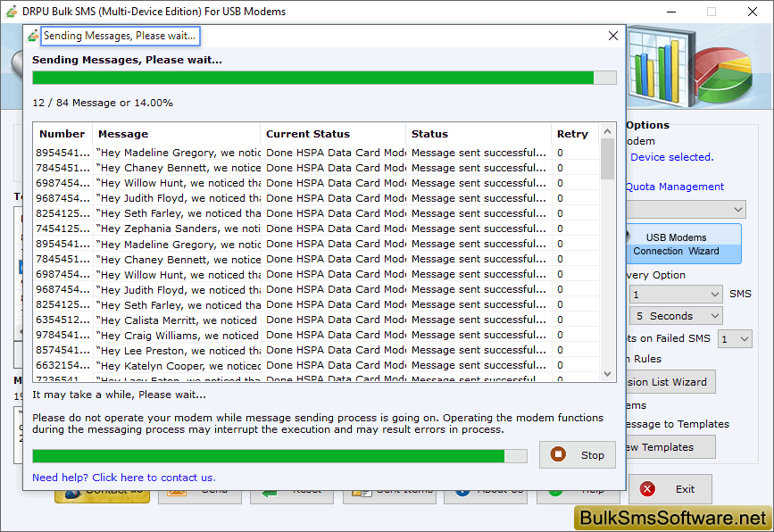
Task: Click number 7454125... in the list
Action: coord(62,229)
